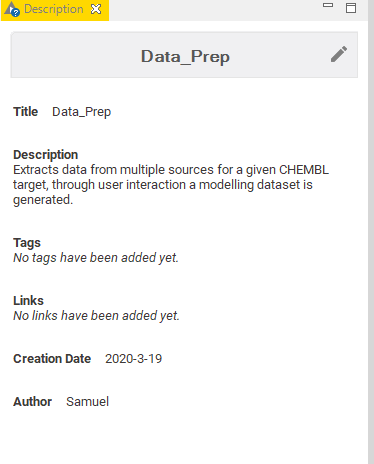The width and height of the screenshot is (374, 464).
Task: Click the Title field label
Action: pos(26,112)
